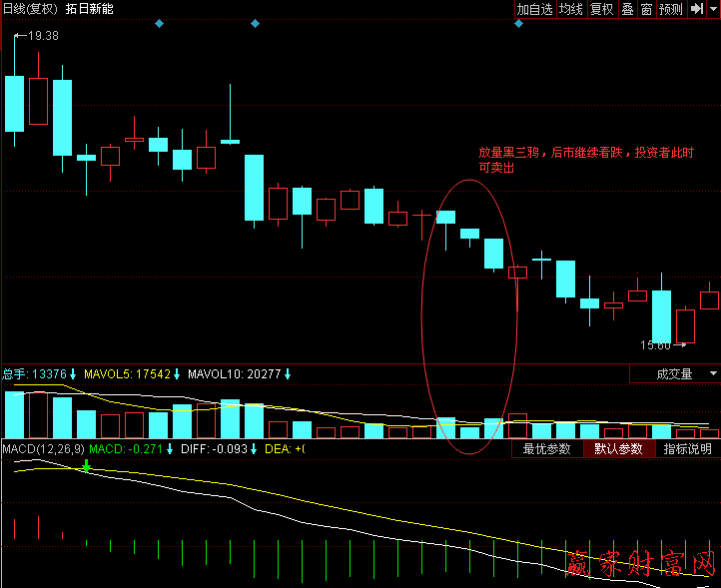Click the 加自选 (add to watchlist) button
The image size is (721, 588).
click(534, 9)
